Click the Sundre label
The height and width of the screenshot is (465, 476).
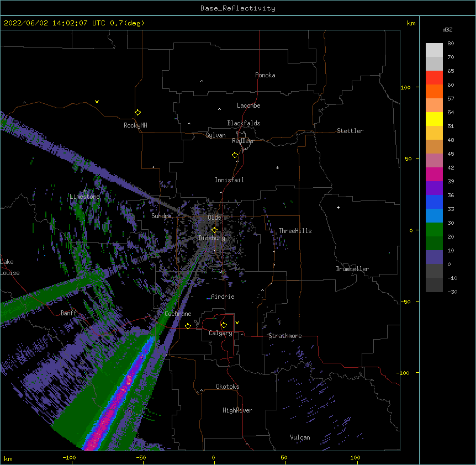pyautogui.click(x=161, y=216)
